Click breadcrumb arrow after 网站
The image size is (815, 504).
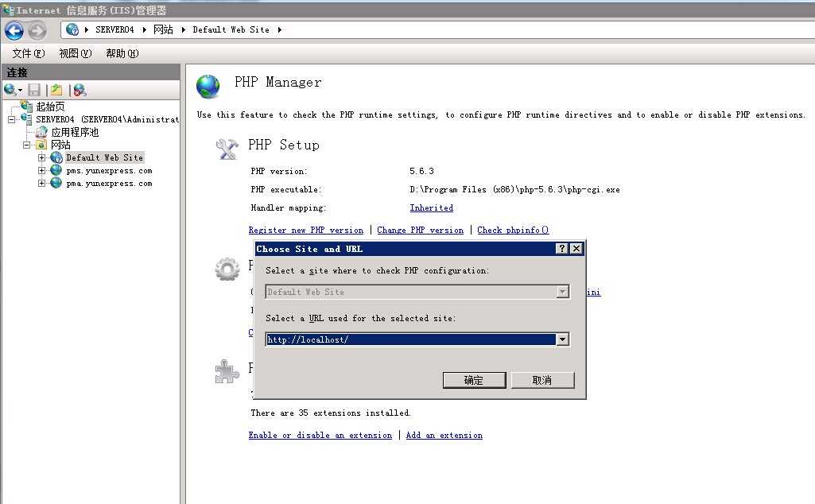184,29
